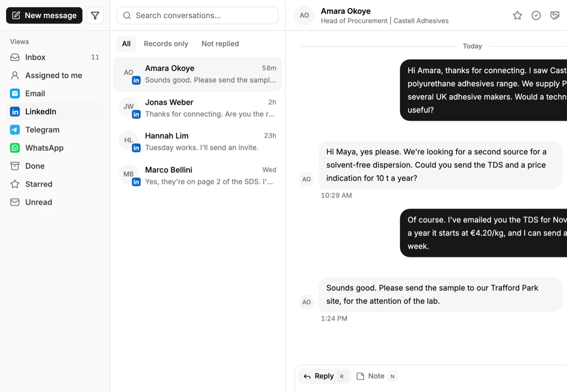Click the 'Sounds good' Trafford Park message

click(x=440, y=295)
